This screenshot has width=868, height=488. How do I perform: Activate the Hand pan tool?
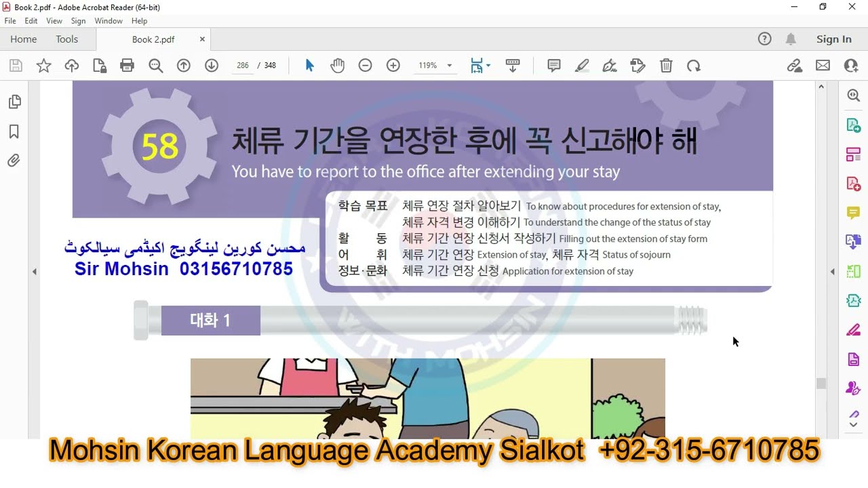338,66
